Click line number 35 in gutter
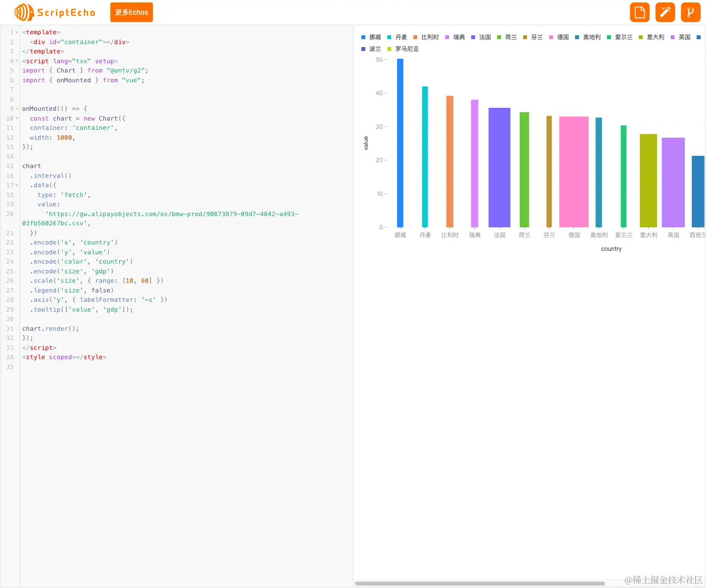 10,367
